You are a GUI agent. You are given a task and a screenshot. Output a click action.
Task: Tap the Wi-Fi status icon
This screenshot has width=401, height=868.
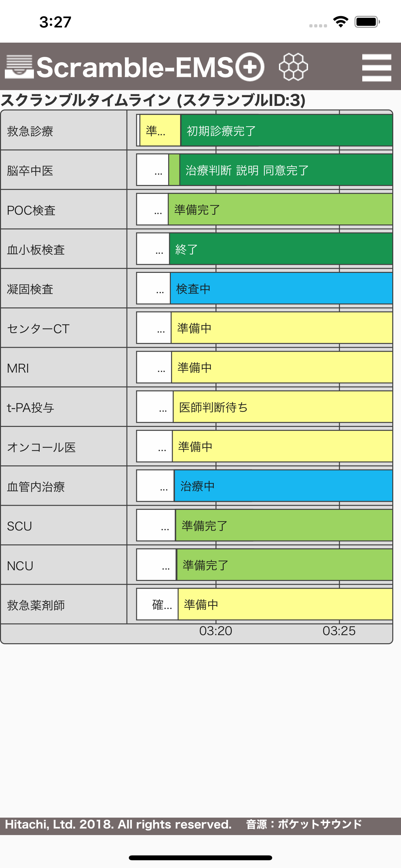[341, 22]
